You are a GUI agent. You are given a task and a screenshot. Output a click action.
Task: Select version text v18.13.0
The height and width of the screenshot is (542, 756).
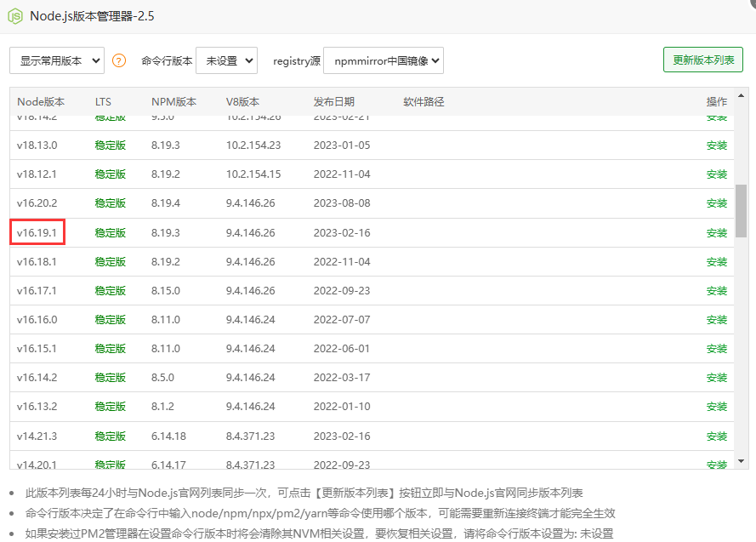pyautogui.click(x=37, y=145)
